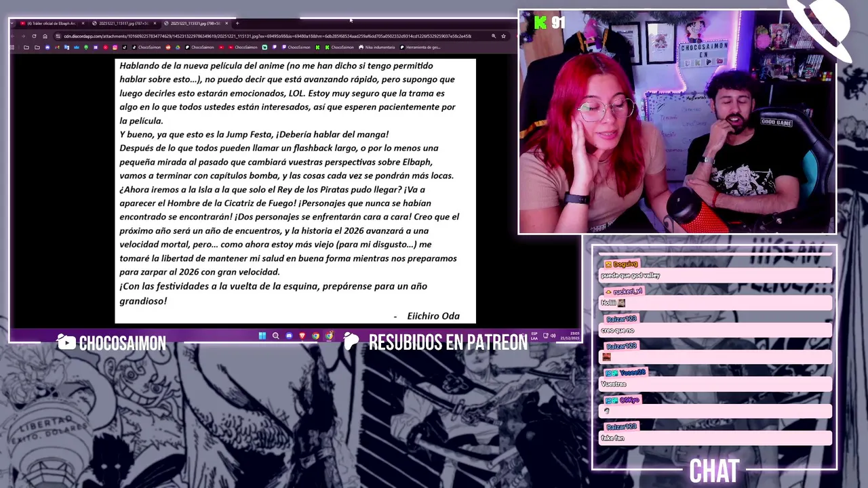
Task: Open a new browser tab
Action: tap(237, 23)
